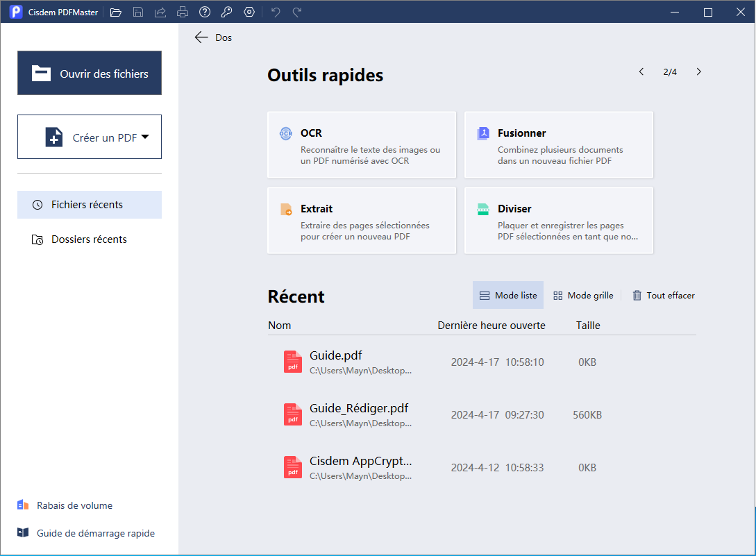Click the PDF icon of Guide.pdf
Viewport: 756px width, 556px height.
point(293,362)
